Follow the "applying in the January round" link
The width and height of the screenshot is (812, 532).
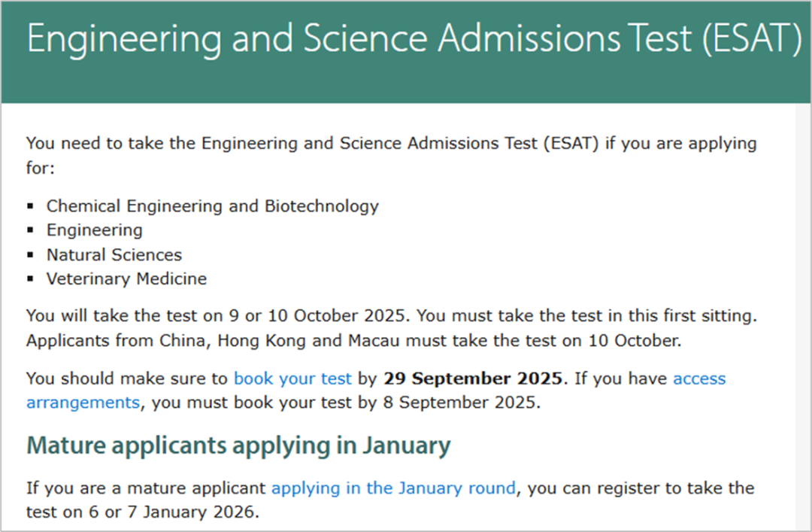[x=393, y=488]
